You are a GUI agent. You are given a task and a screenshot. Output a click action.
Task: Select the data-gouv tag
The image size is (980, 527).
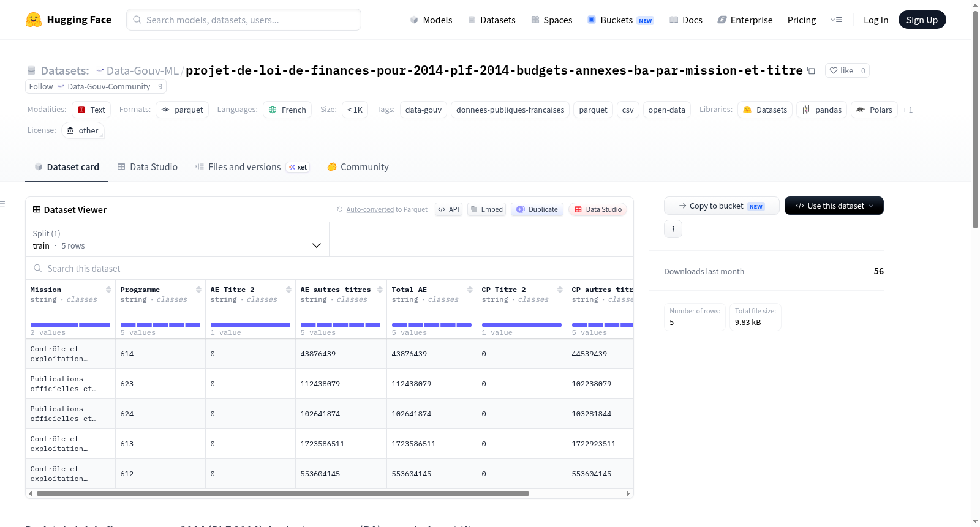coord(423,110)
